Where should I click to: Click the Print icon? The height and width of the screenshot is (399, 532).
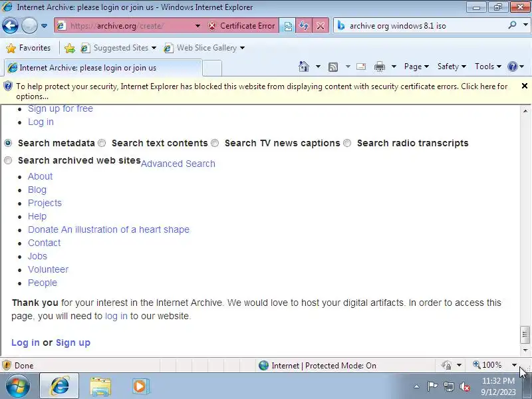coord(380,67)
